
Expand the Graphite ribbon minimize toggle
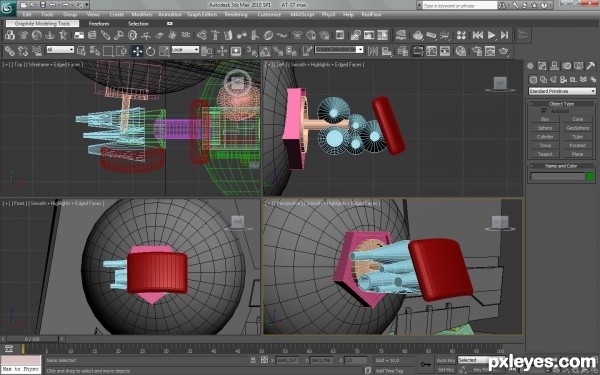(170, 24)
